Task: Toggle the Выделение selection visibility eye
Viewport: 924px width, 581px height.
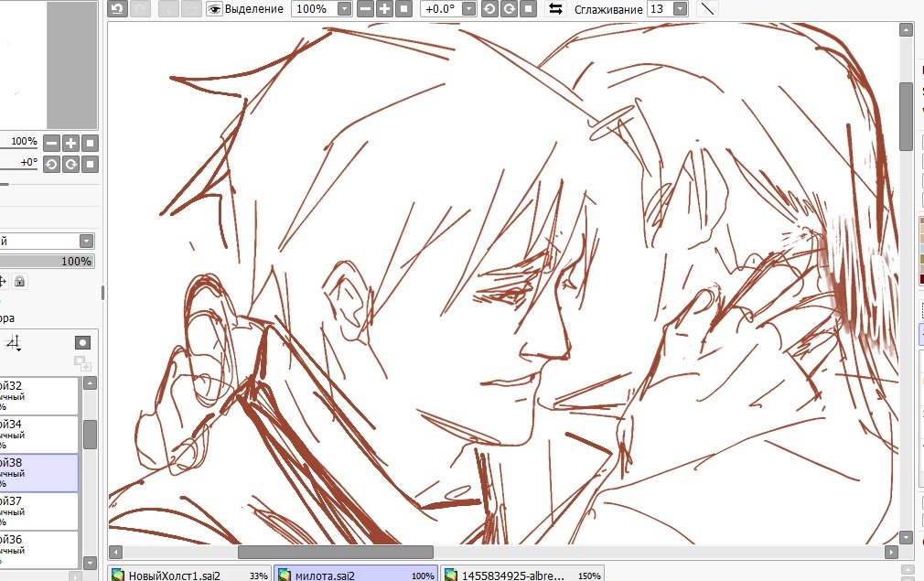Action: 214,9
